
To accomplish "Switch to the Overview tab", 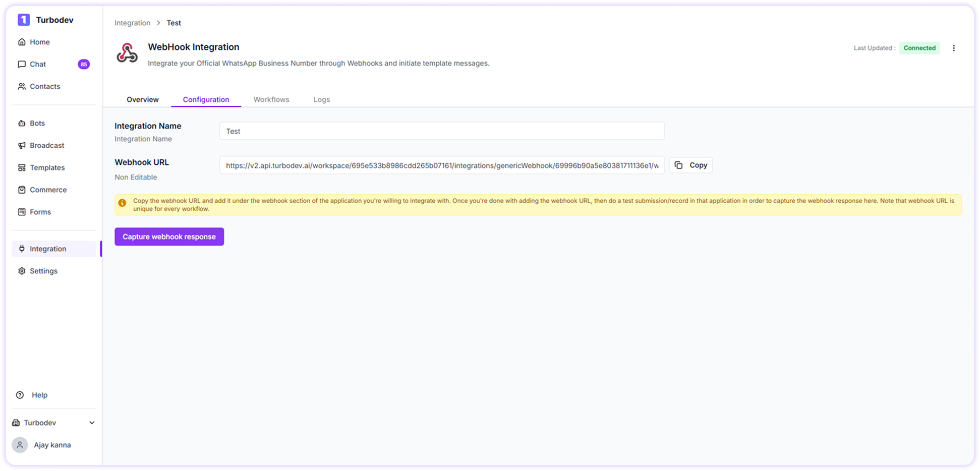I will pos(142,99).
